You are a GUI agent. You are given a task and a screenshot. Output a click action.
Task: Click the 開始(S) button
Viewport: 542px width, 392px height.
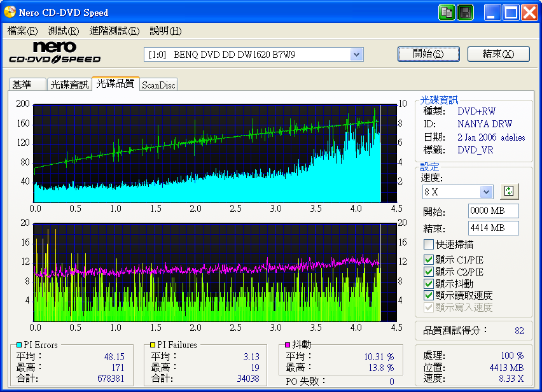[429, 54]
